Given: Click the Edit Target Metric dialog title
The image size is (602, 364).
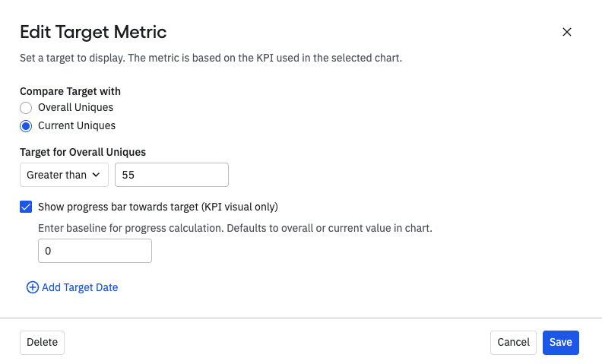Looking at the screenshot, I should coord(93,32).
